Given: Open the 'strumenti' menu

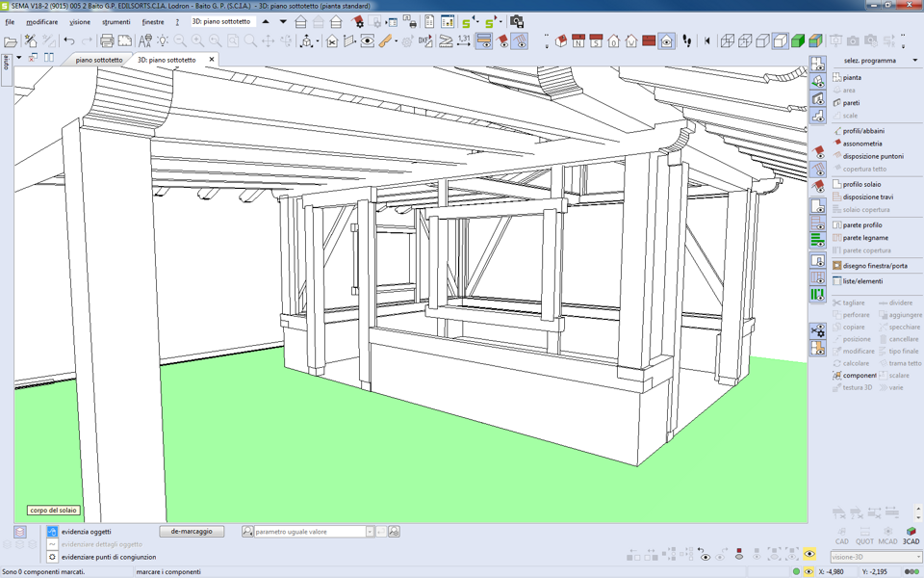Looking at the screenshot, I should [x=115, y=21].
